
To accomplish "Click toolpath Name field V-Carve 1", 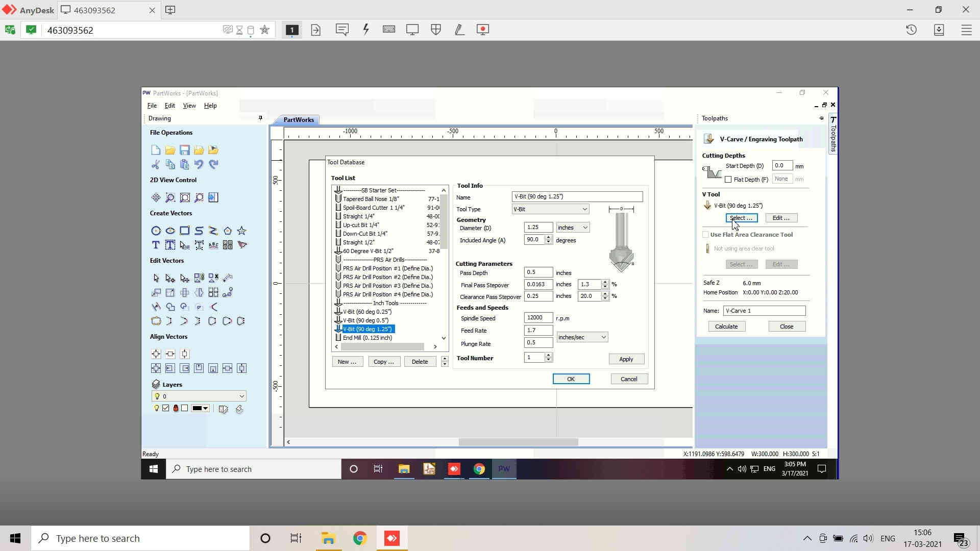I will (764, 311).
